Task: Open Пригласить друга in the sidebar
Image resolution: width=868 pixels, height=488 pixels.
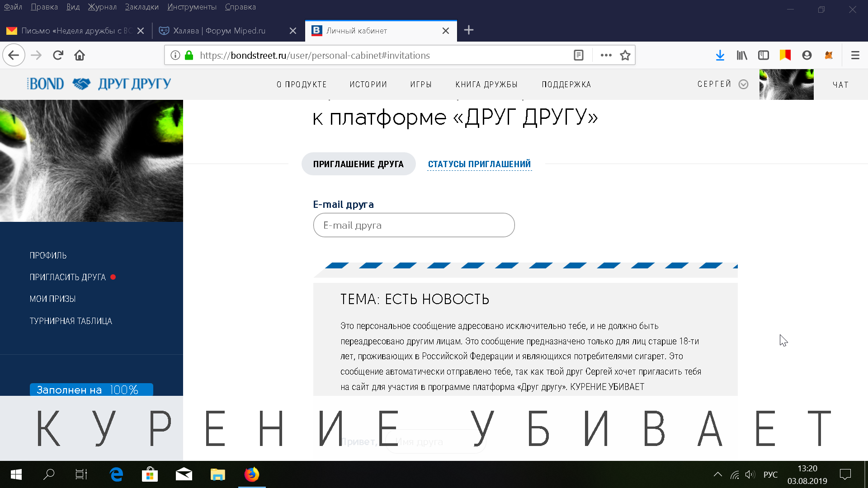Action: point(68,277)
